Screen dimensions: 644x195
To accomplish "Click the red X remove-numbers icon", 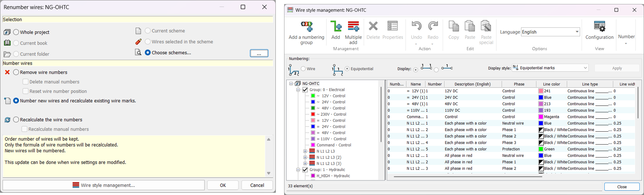I will pyautogui.click(x=7, y=72).
